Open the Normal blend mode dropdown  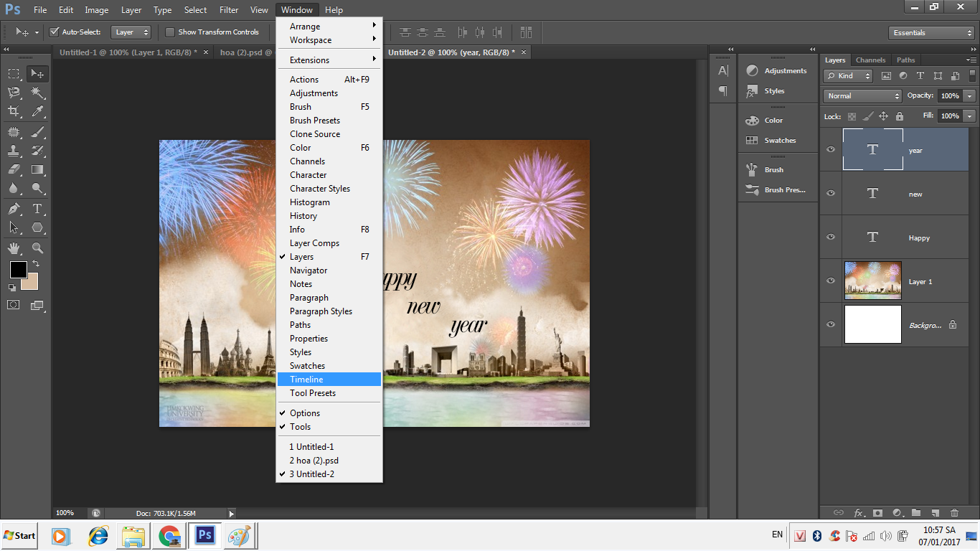862,96
